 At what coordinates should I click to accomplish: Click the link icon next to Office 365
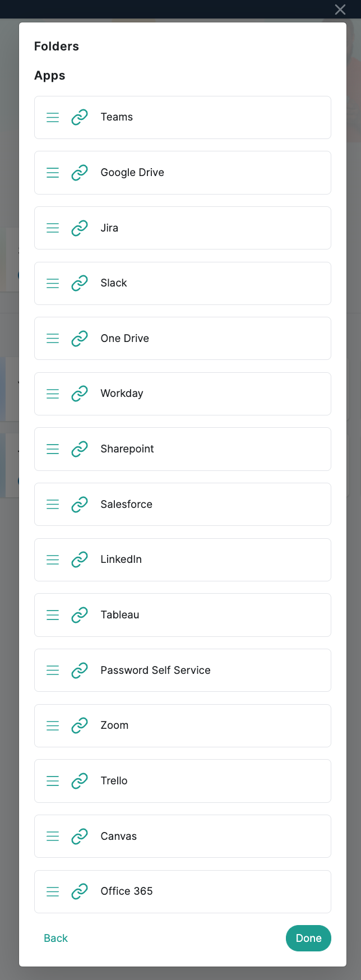pos(80,891)
